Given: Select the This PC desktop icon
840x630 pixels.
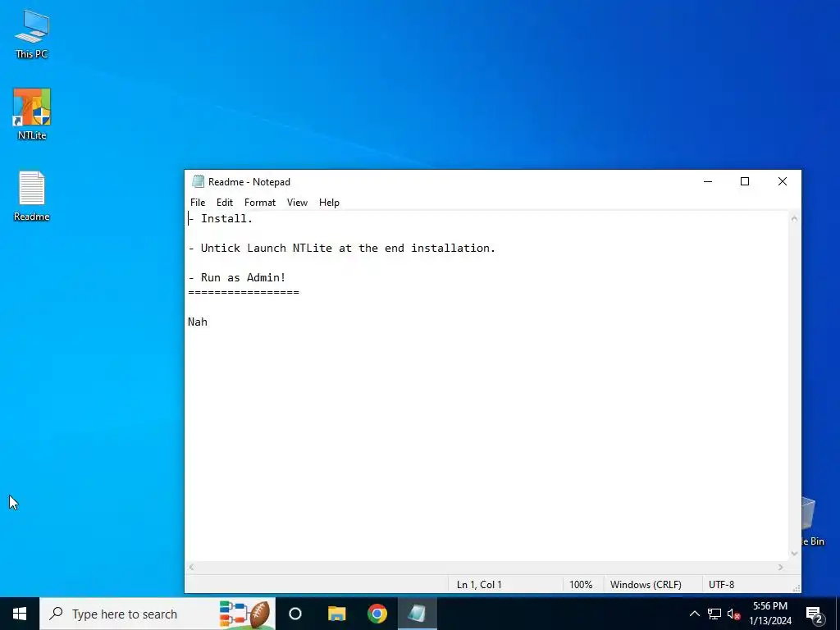Looking at the screenshot, I should tap(32, 34).
